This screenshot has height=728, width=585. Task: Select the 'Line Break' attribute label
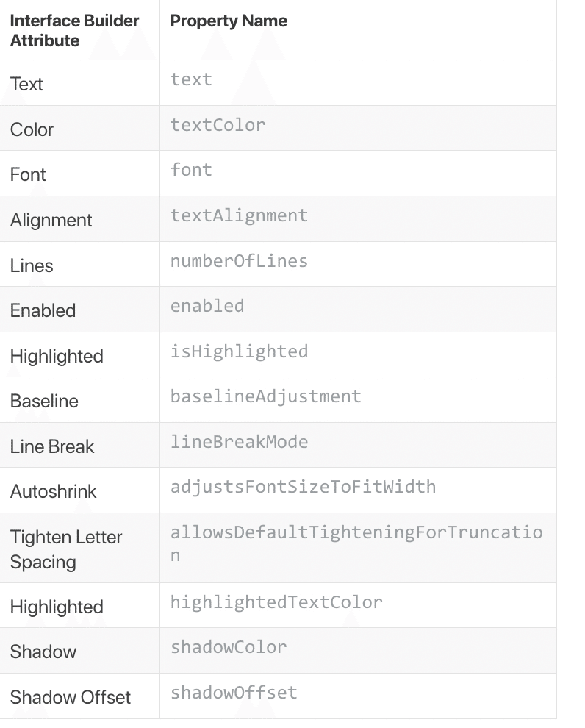click(x=52, y=446)
